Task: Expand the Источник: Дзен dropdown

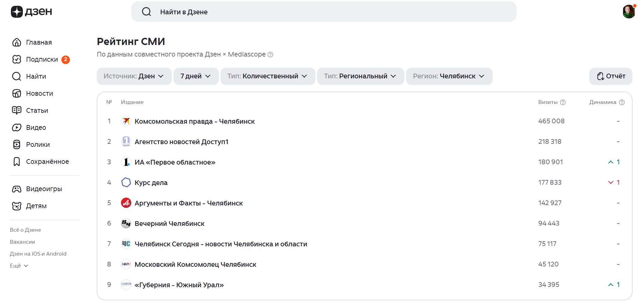Action: (x=134, y=76)
